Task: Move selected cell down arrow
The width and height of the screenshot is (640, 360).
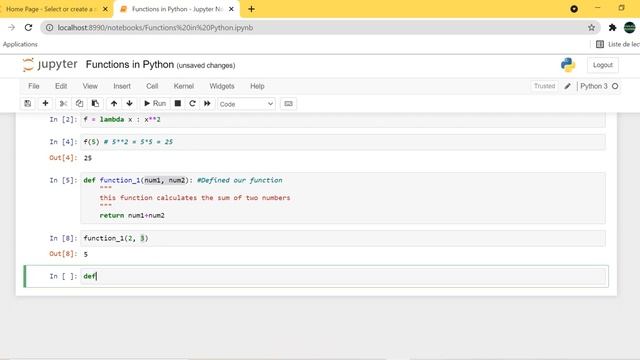Action: click(129, 104)
